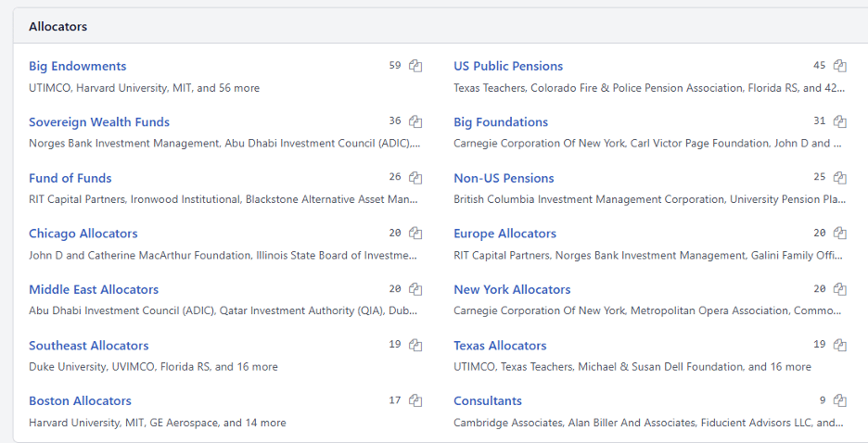Image resolution: width=868 pixels, height=443 pixels.
Task: Copy the US Public Pensions list
Action: (x=840, y=66)
